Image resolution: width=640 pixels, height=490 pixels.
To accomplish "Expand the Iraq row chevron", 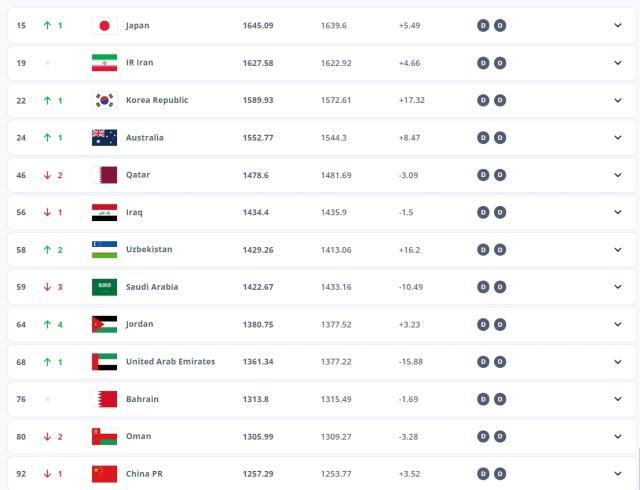I will point(618,212).
